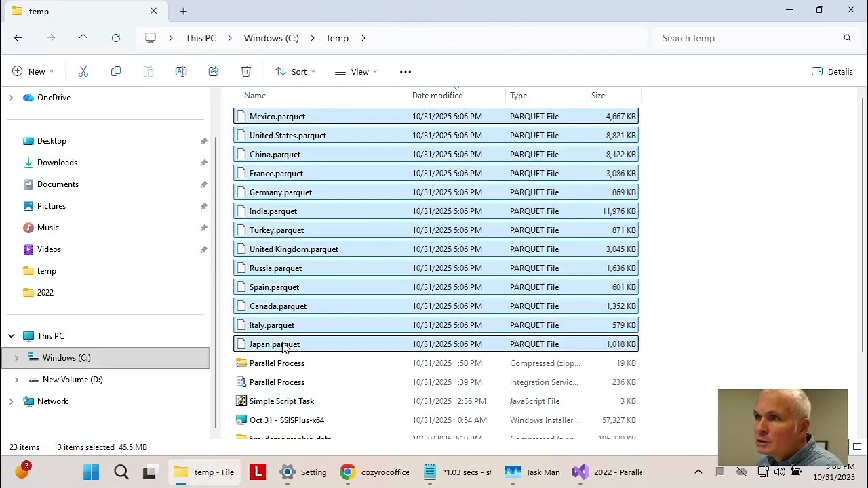Open the See more ellipsis menu
Image resolution: width=868 pixels, height=488 pixels.
point(406,71)
